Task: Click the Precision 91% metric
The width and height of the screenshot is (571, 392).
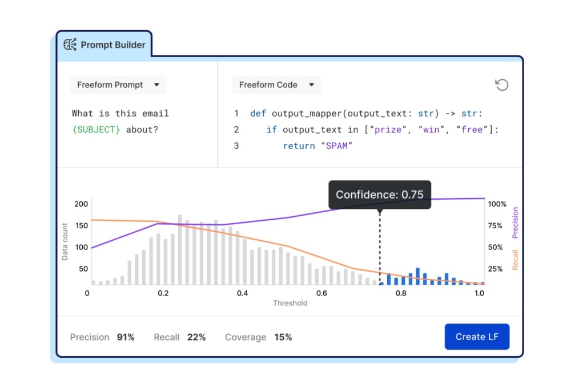Action: [x=102, y=337]
